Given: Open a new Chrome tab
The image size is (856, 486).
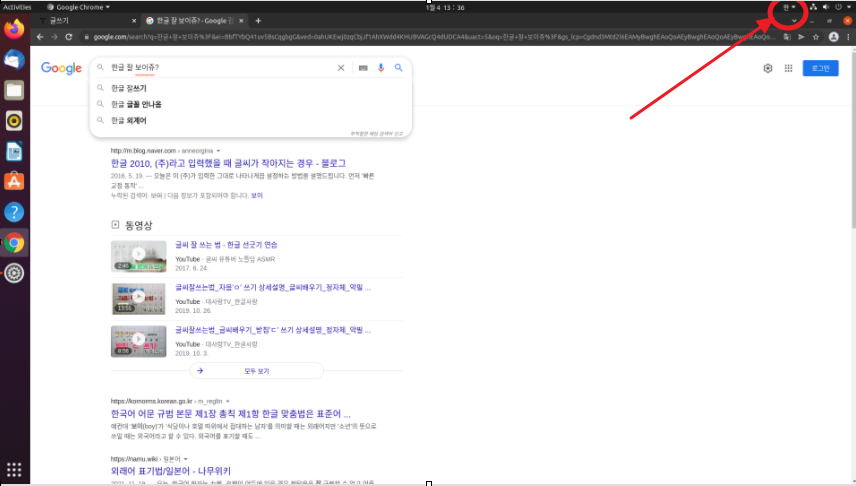Looking at the screenshot, I should pyautogui.click(x=258, y=21).
